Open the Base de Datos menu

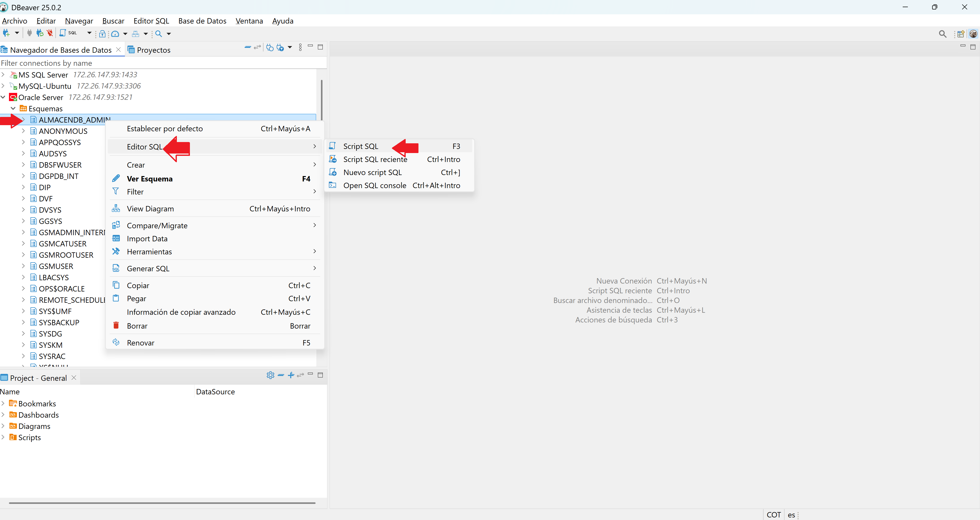click(202, 21)
